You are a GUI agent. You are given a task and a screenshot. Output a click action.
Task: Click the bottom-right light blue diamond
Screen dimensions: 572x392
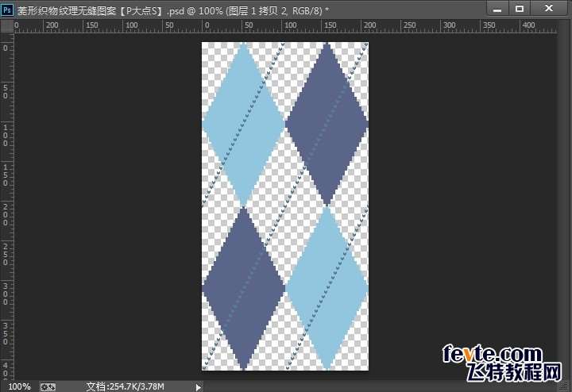(327, 289)
